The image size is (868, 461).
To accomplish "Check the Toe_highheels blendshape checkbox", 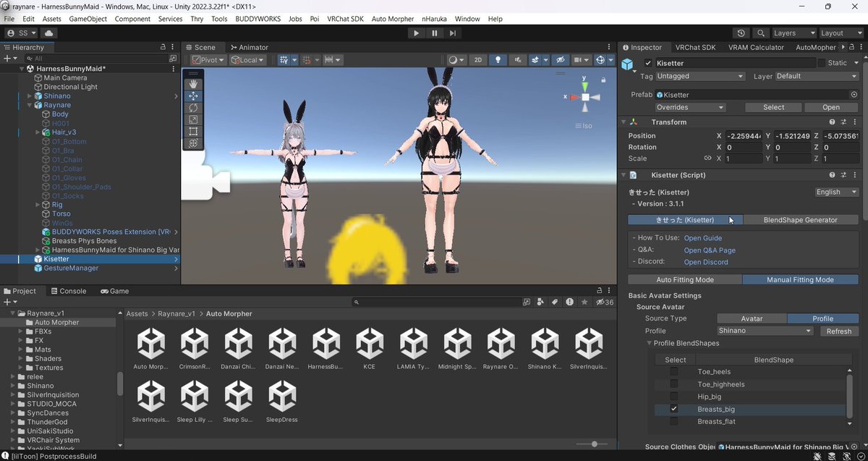I will [674, 384].
